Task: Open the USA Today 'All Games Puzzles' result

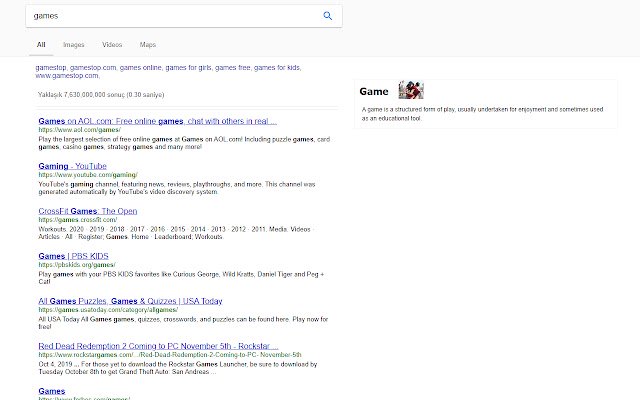Action: [x=130, y=301]
